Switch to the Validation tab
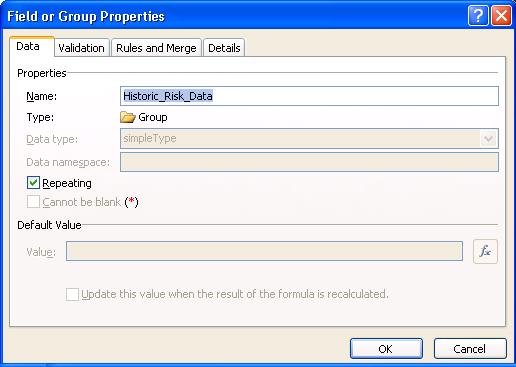Viewport: 516px width, 367px height. coord(82,48)
